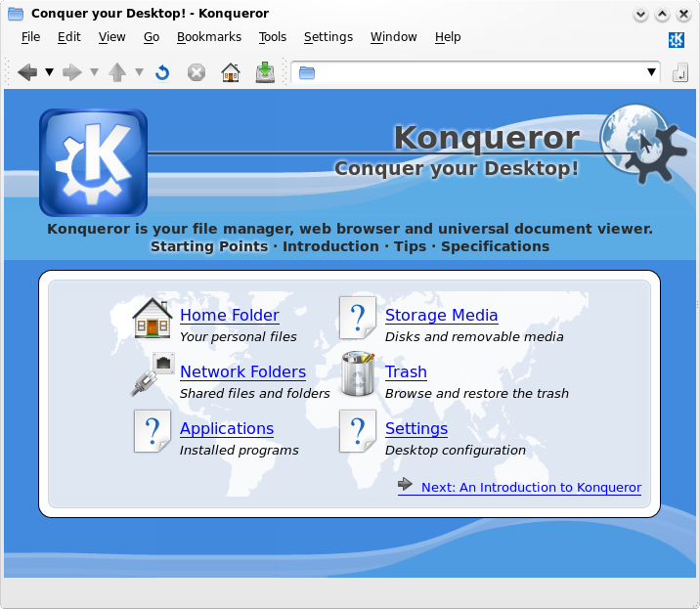Click the Tips heading link
The width and height of the screenshot is (700, 609).
410,246
